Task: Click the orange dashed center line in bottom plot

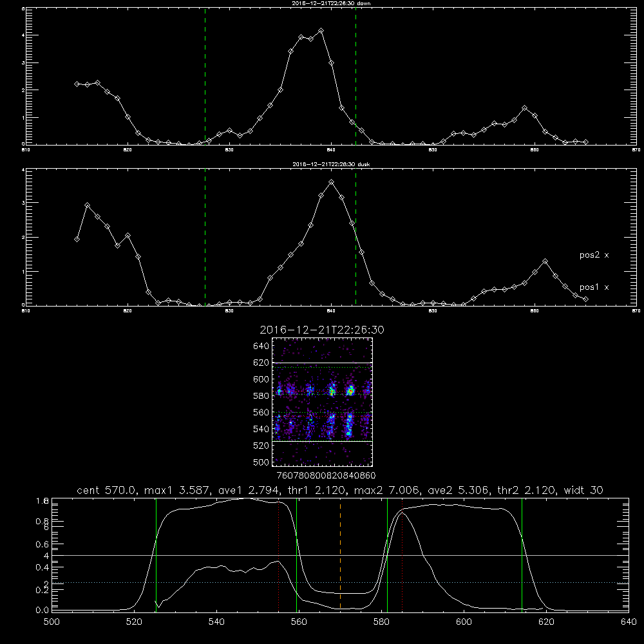Action: tap(340, 554)
